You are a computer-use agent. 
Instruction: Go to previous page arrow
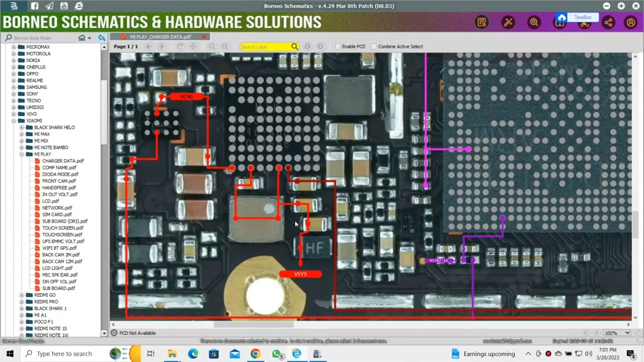coord(149,46)
